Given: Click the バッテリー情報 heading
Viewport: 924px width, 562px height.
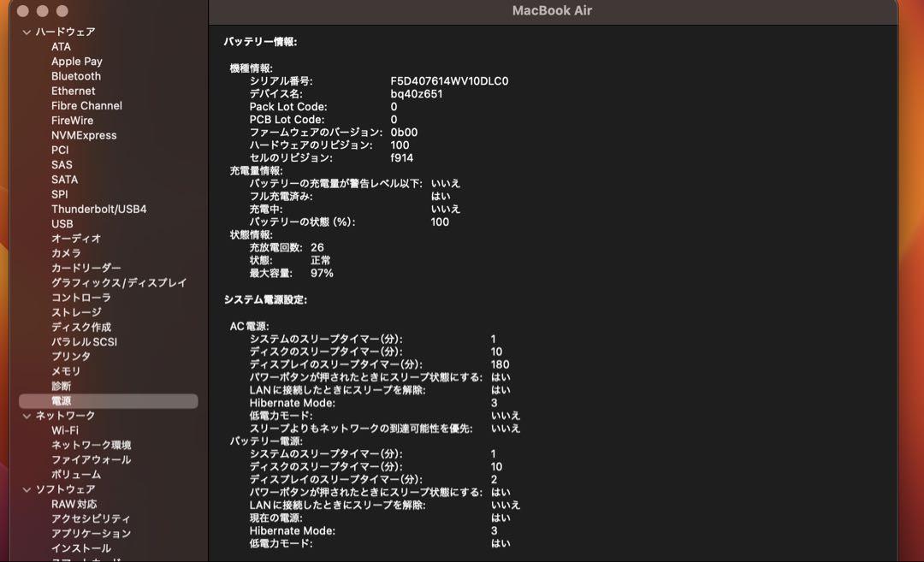Looking at the screenshot, I should tap(260, 42).
